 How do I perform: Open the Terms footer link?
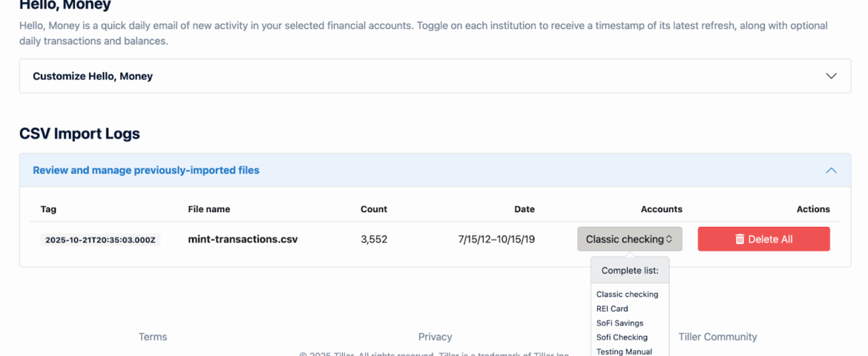(153, 337)
